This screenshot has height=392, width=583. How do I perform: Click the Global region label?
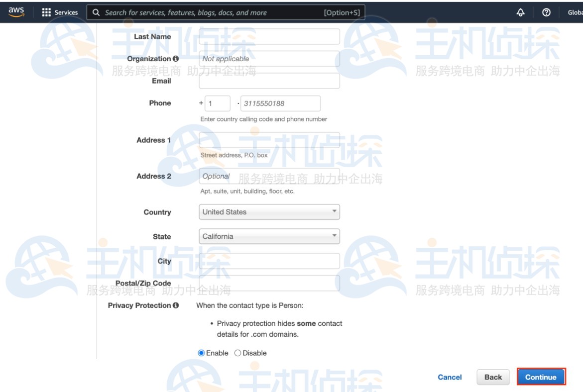[575, 12]
